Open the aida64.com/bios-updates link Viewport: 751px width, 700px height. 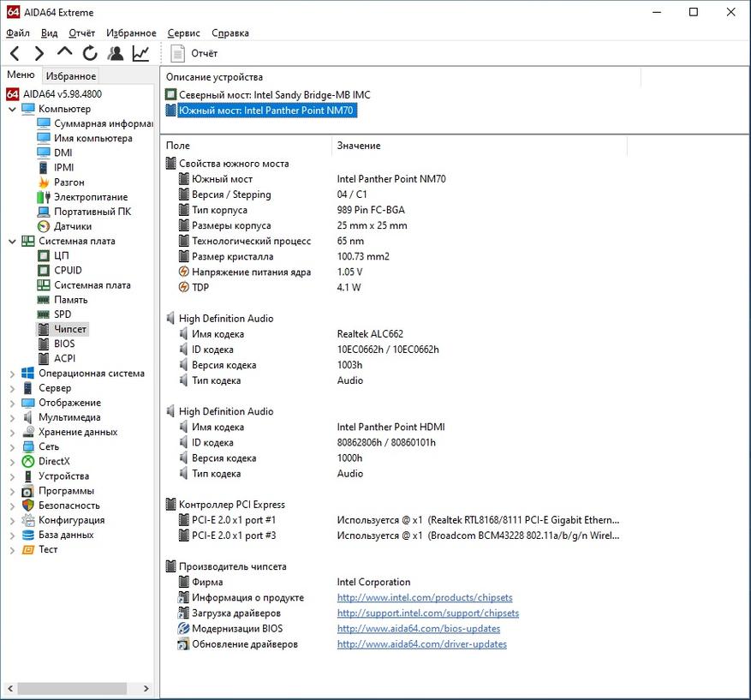pyautogui.click(x=419, y=628)
